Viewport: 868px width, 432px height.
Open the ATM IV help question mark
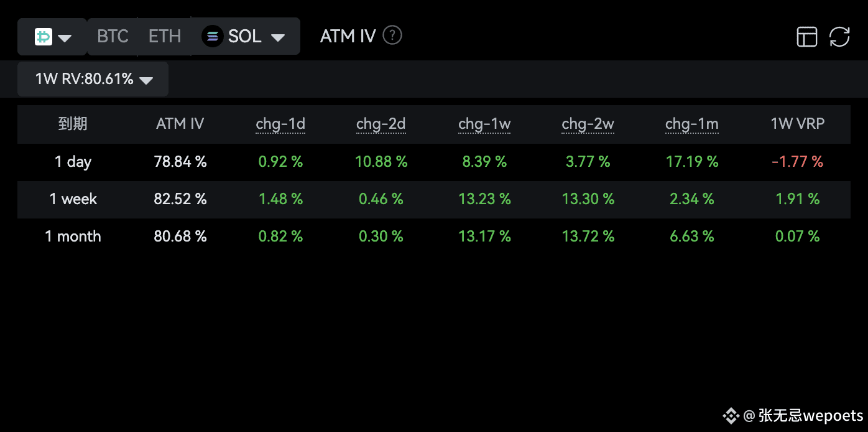click(x=392, y=35)
